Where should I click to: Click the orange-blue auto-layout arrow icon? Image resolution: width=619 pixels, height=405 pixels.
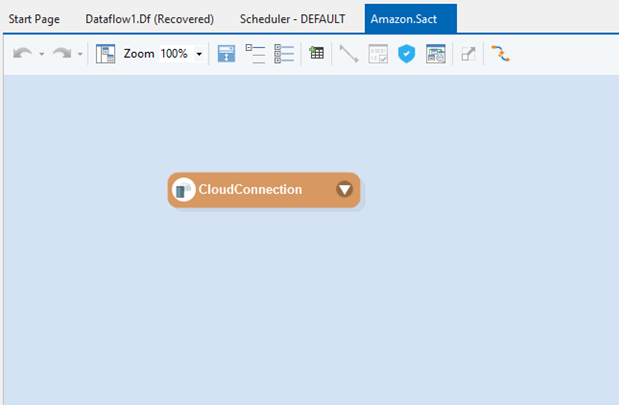click(500, 54)
